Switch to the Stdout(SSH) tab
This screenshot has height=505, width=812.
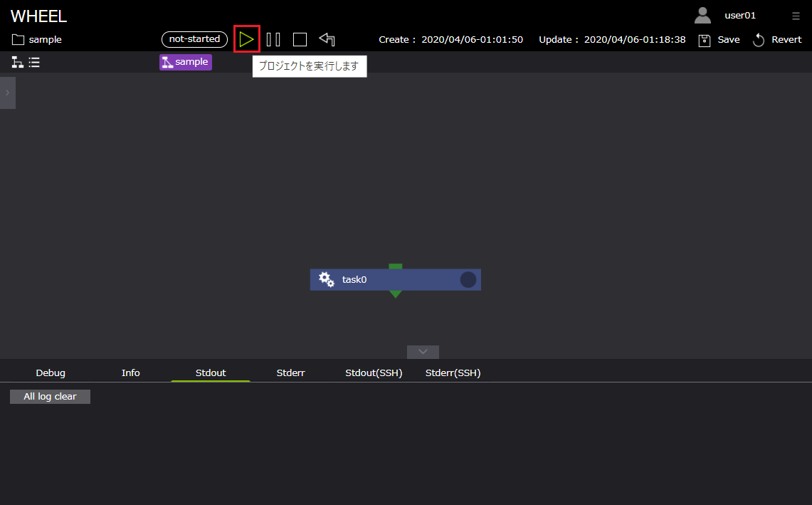coord(374,373)
